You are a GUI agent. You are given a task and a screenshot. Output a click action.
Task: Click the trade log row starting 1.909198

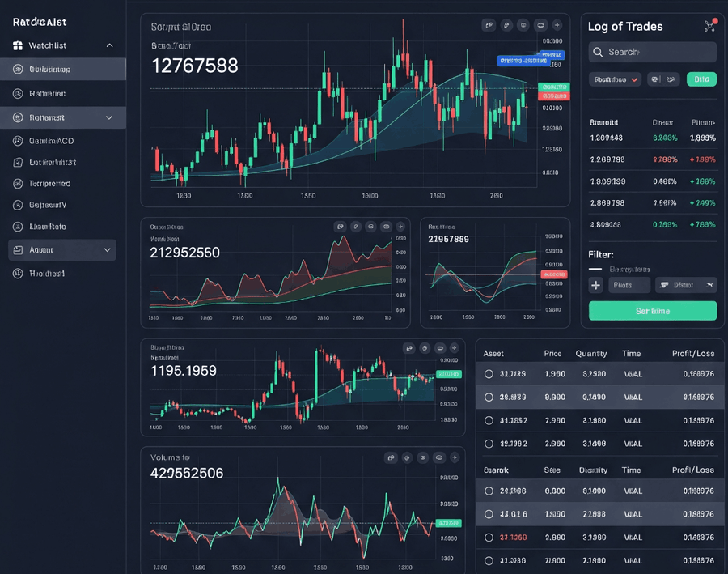pos(653,181)
